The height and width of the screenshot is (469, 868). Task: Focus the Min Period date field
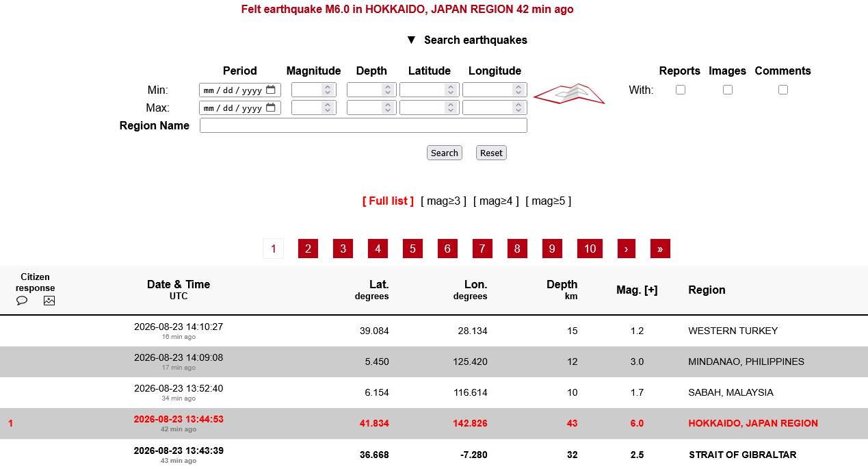point(239,90)
